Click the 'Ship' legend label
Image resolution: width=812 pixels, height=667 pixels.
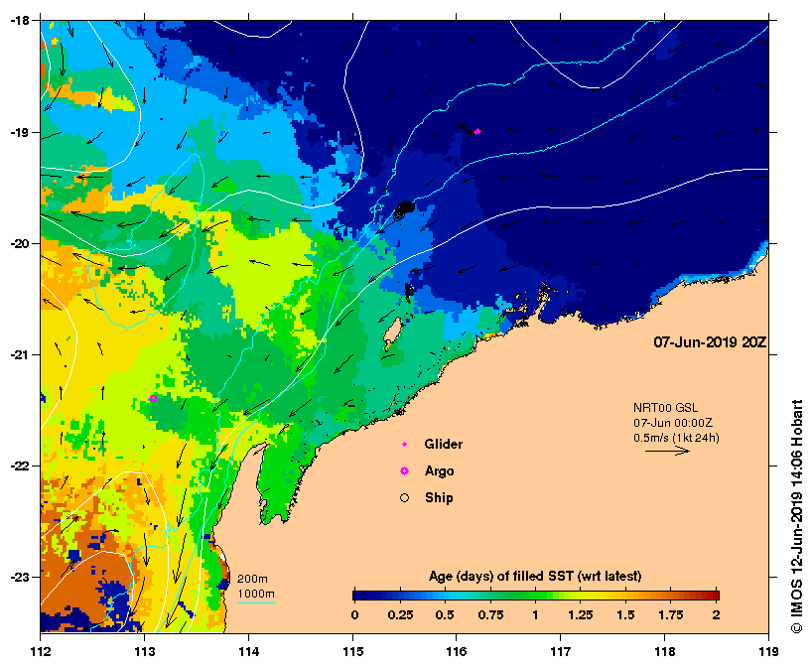pos(439,497)
